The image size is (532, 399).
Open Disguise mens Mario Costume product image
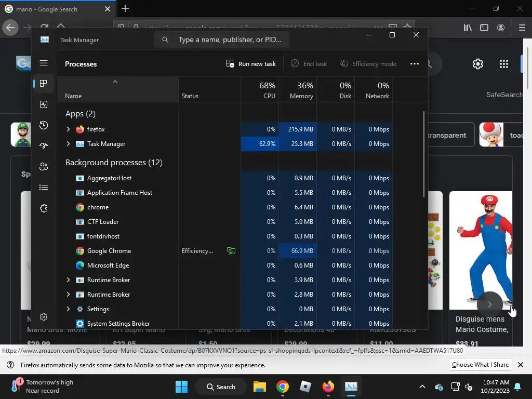click(x=481, y=250)
